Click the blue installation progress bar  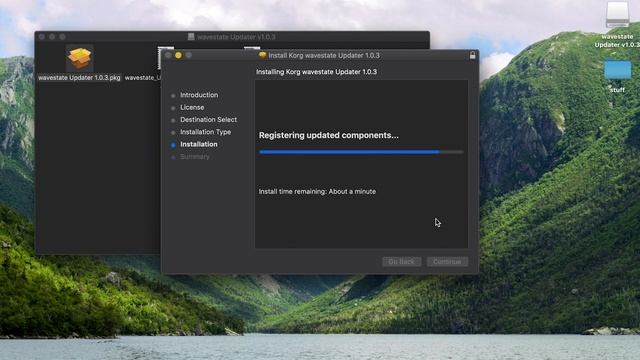pos(361,152)
